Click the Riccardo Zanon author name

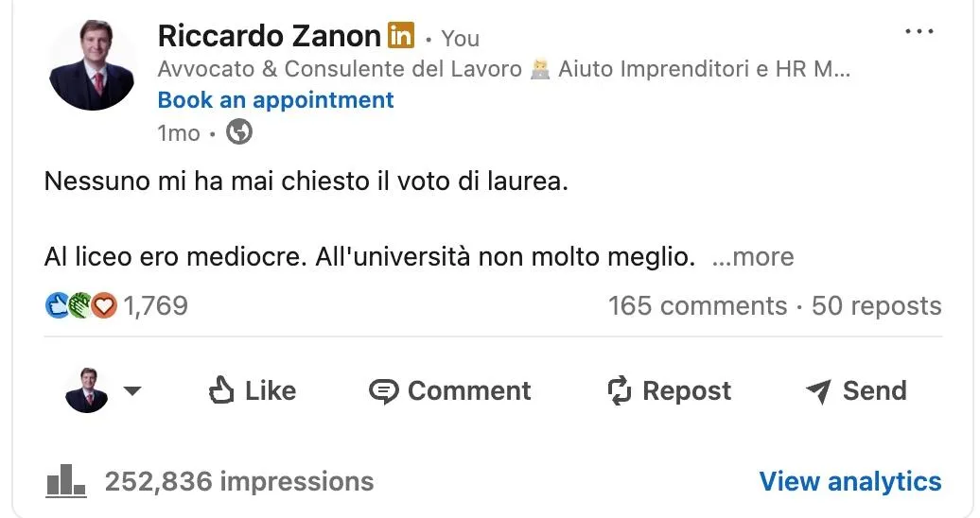269,36
